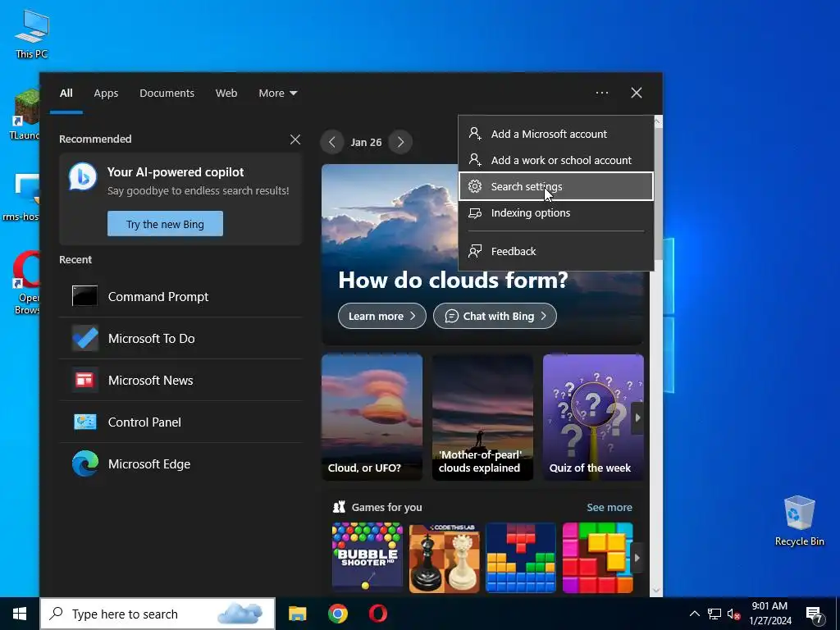Open the Windows Start menu

tap(20, 614)
